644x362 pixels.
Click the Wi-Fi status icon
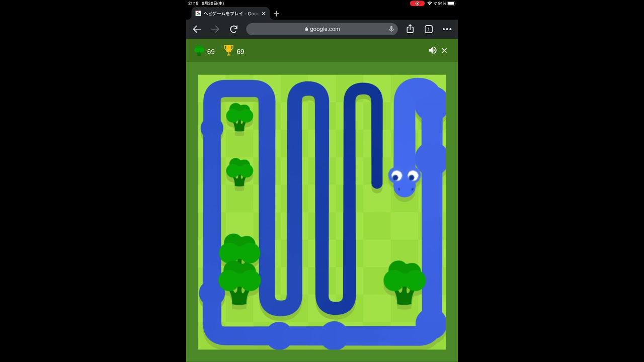(x=430, y=3)
